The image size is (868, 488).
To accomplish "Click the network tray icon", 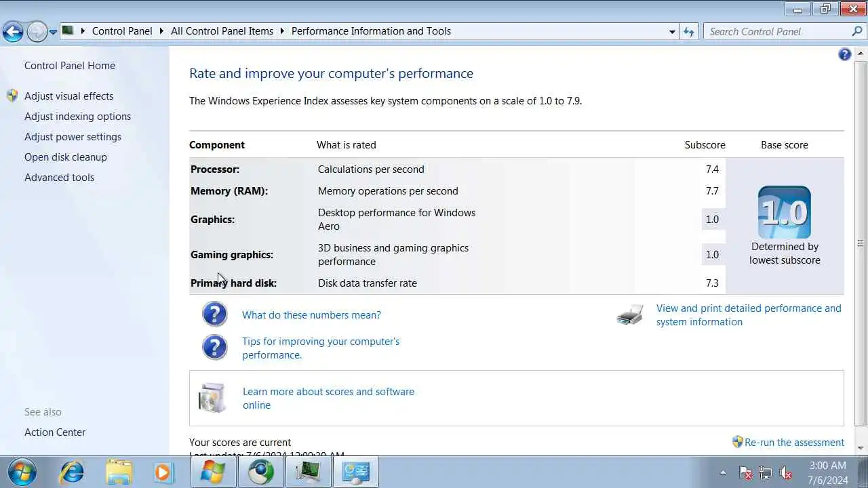I will 766,472.
